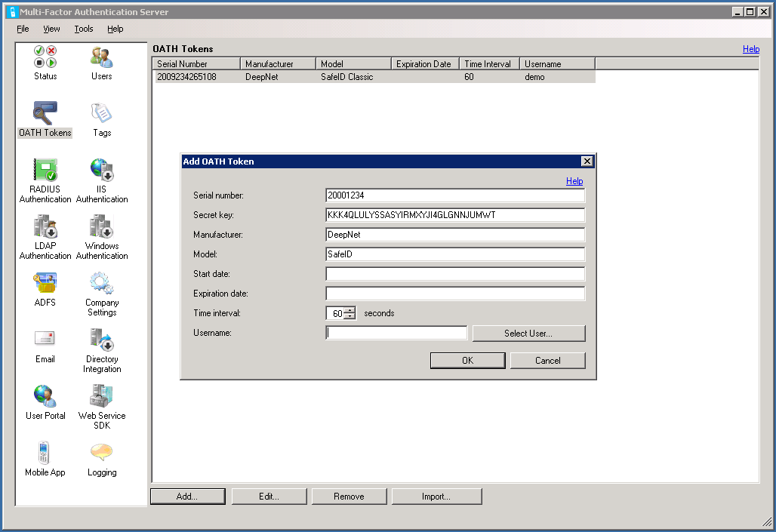This screenshot has height=532, width=776.
Task: Open Directory Integration section
Action: tap(101, 340)
